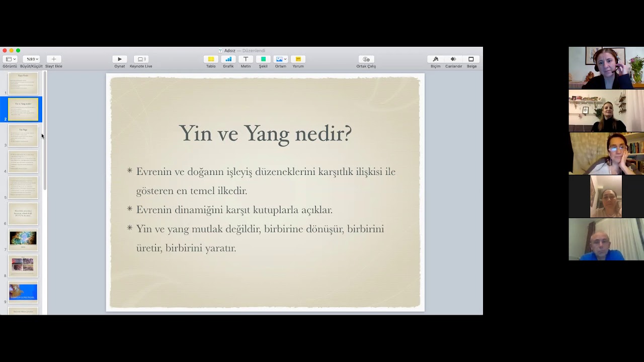This screenshot has height=362, width=644.
Task: Add a new slide with Slayt Ekle
Action: click(x=54, y=59)
